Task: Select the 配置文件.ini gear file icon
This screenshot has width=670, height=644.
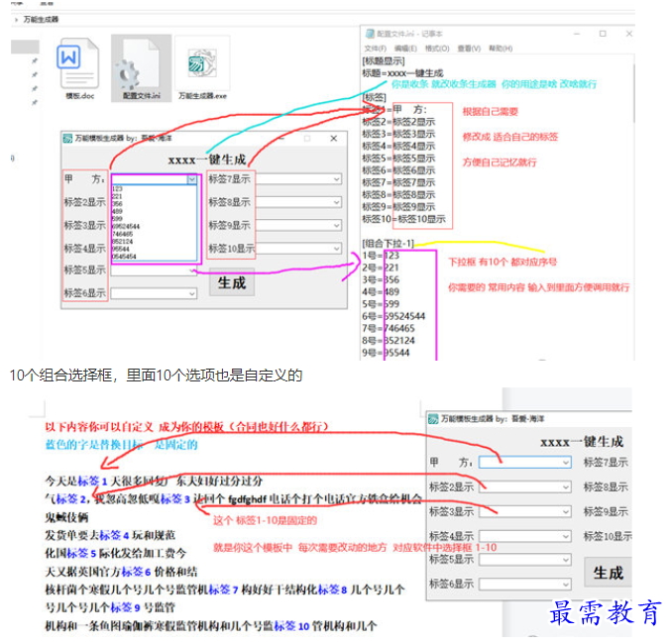Action: pos(141,68)
